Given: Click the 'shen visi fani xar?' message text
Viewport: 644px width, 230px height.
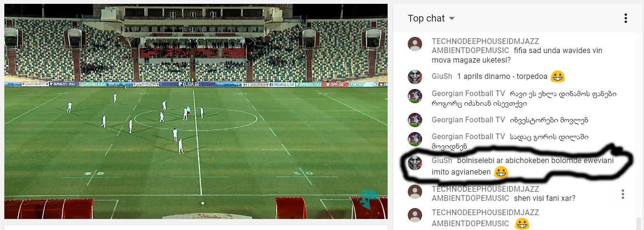Looking at the screenshot, I should click(544, 198).
